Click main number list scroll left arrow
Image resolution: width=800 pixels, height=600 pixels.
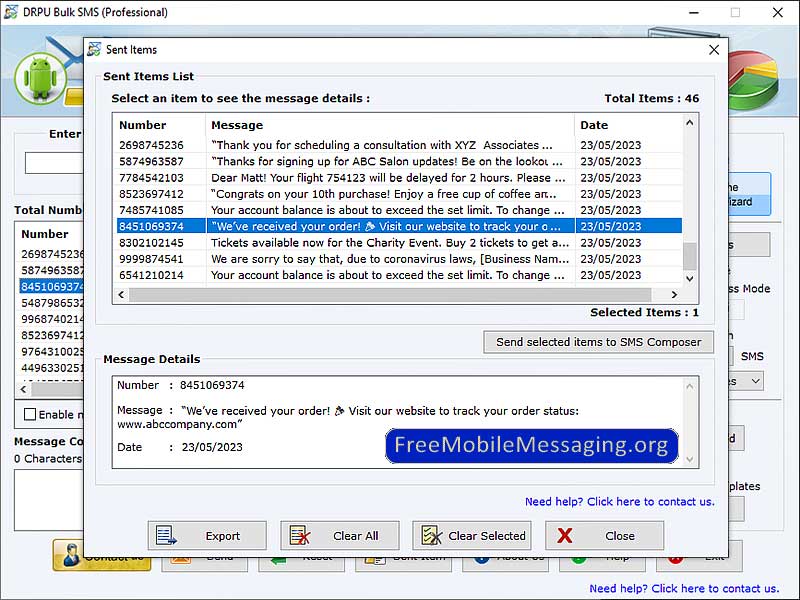tap(23, 389)
